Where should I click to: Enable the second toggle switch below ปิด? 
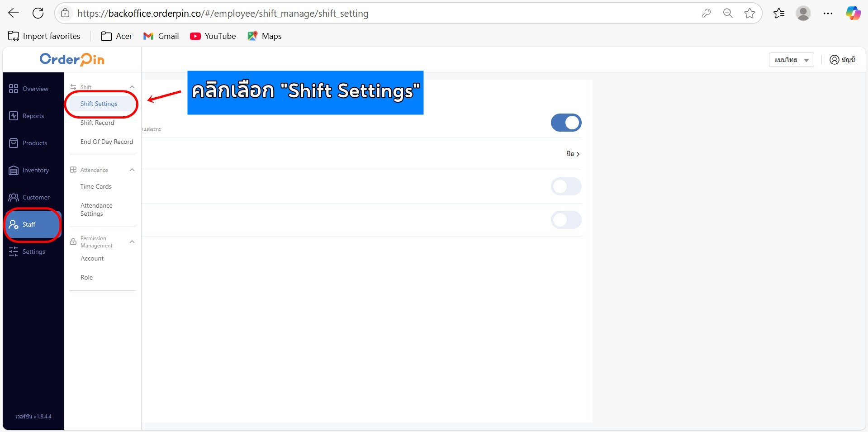point(566,186)
